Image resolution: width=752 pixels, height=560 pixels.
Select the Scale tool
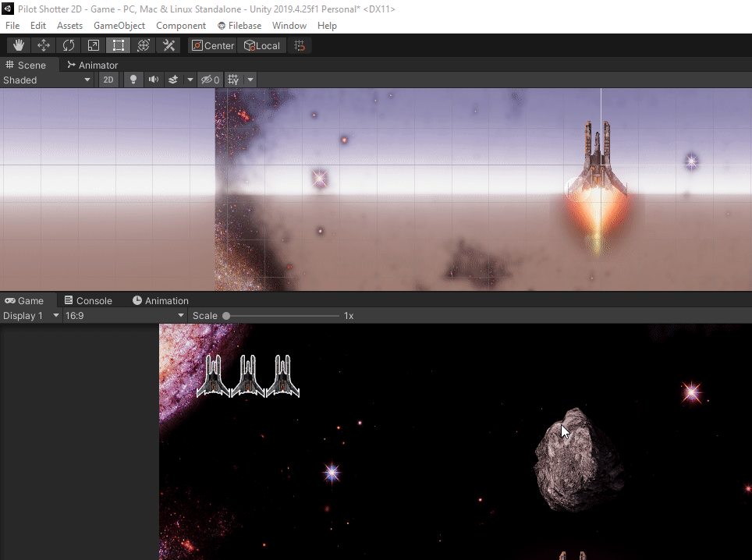click(x=94, y=45)
